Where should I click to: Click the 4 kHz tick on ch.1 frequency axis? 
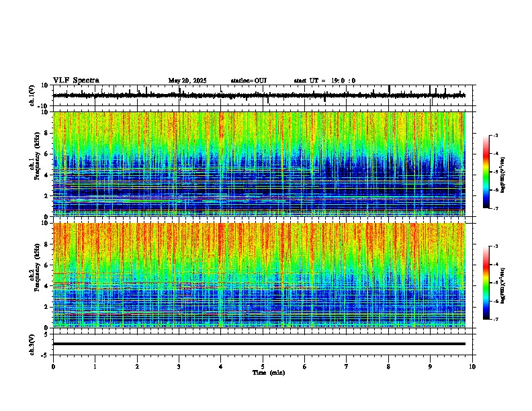point(46,175)
